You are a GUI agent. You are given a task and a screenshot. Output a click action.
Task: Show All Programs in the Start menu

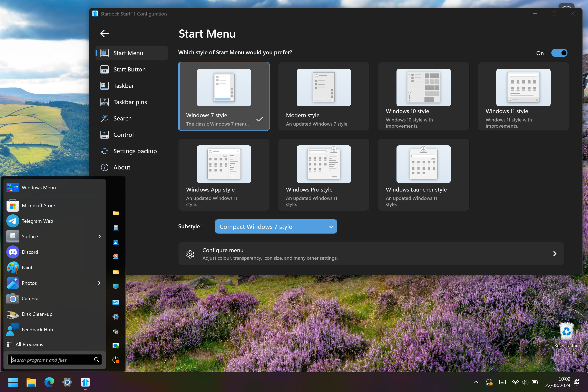pos(55,344)
